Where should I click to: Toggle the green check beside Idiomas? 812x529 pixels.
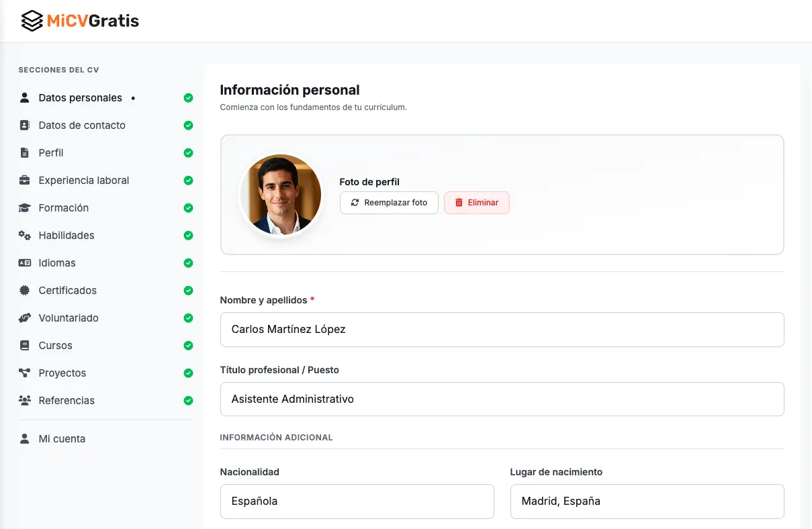(188, 262)
